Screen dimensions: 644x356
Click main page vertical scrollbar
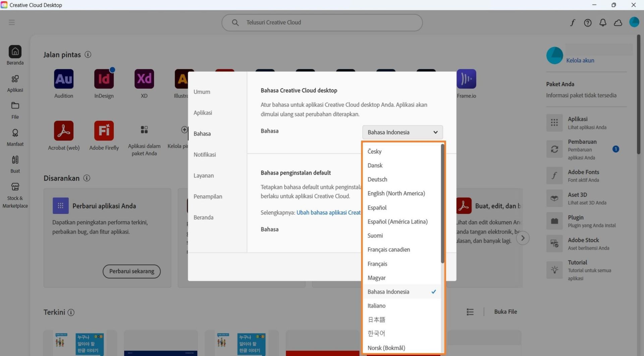click(639, 95)
